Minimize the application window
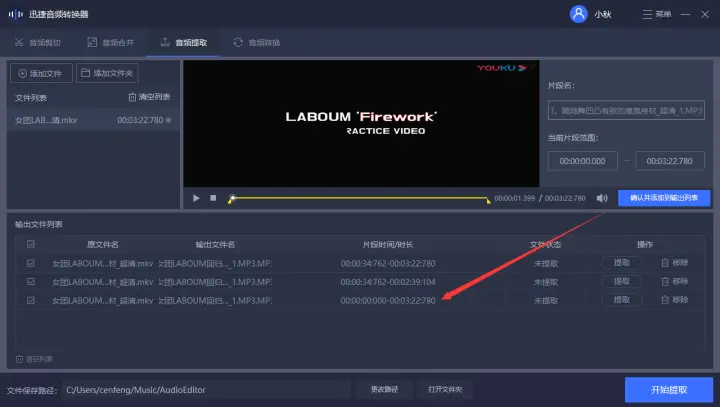Viewport: 720px width, 407px height. 685,14
